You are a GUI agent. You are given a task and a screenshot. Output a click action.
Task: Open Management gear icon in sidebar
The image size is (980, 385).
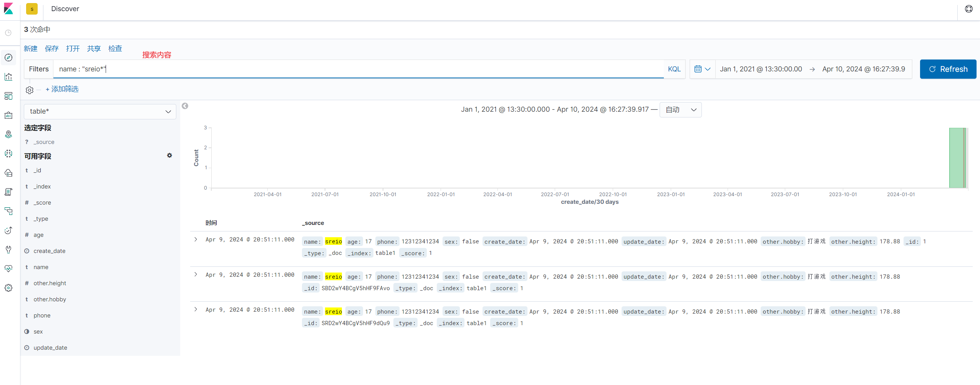[8, 288]
